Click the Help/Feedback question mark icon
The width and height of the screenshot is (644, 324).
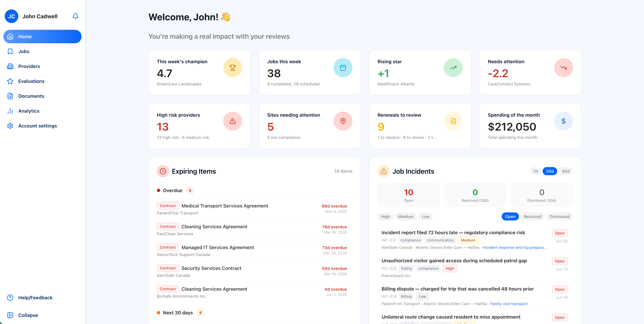[10, 297]
